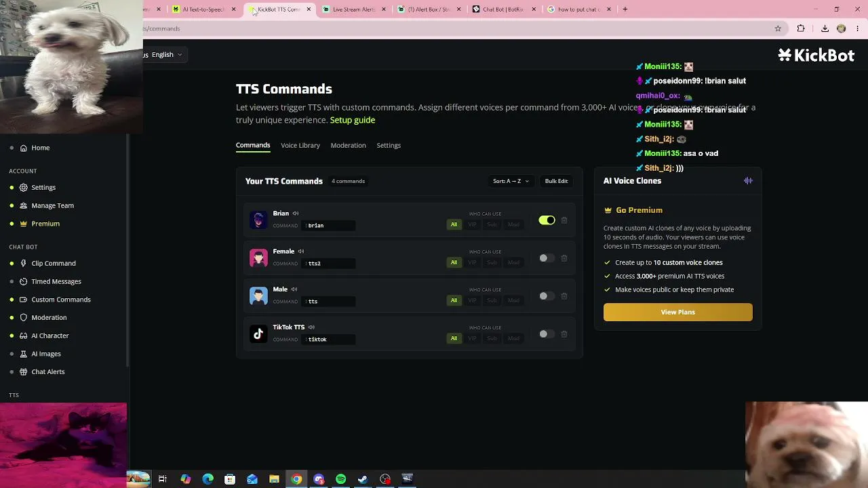Bookmark this page with the star icon
This screenshot has height=488, width=868.
778,28
